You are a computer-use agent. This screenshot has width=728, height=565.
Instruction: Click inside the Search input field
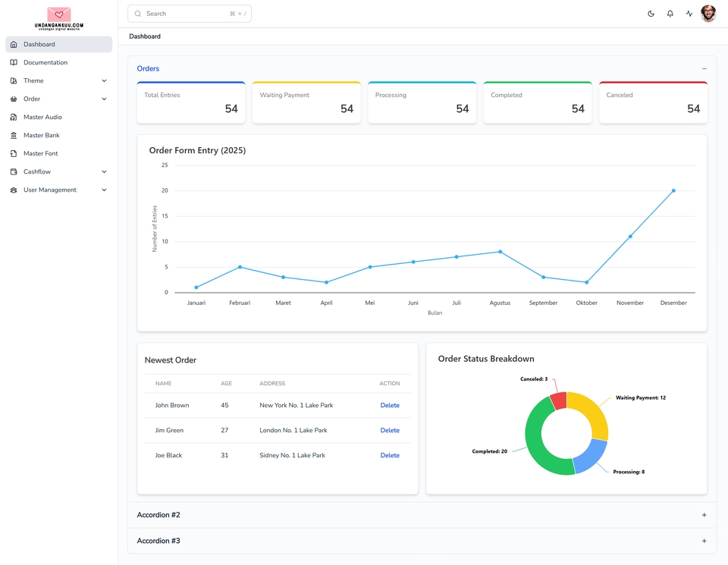click(190, 13)
